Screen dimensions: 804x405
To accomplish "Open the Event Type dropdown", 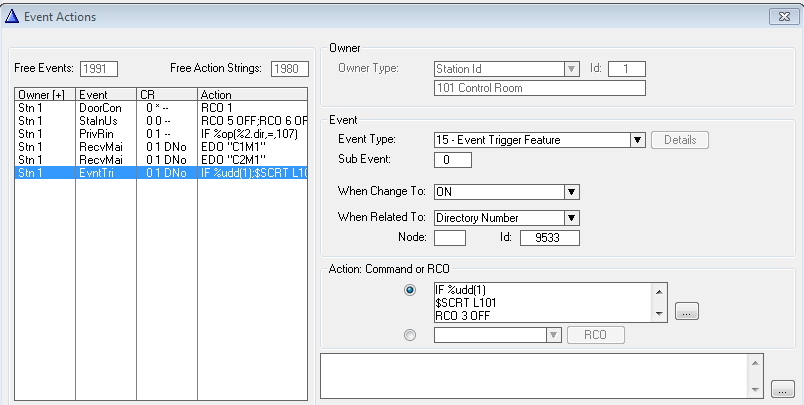I will coord(637,140).
